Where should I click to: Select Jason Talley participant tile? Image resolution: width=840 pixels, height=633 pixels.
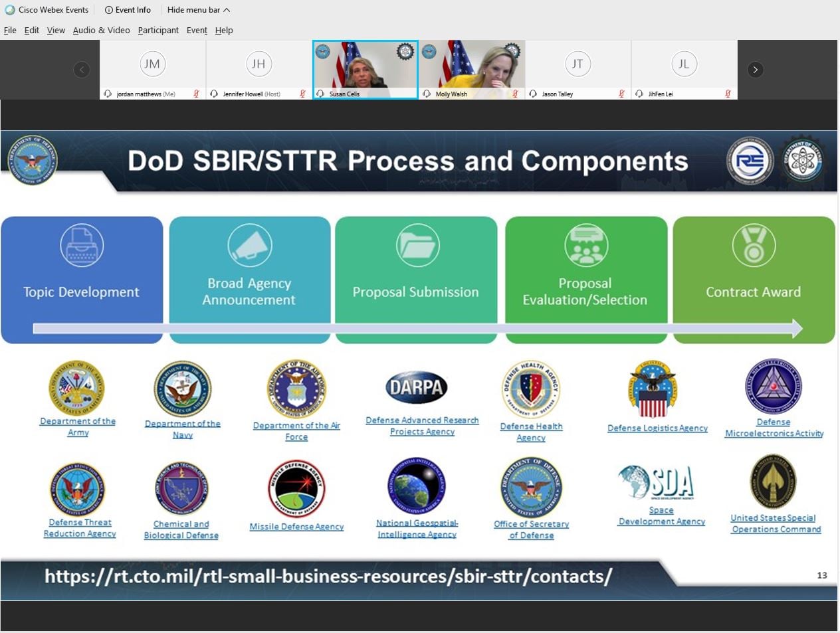pyautogui.click(x=578, y=70)
